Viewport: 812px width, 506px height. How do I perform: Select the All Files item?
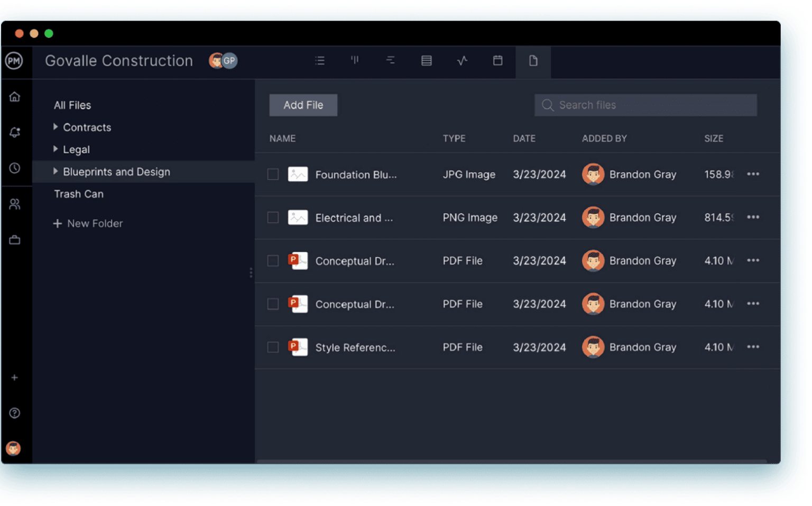pos(72,105)
